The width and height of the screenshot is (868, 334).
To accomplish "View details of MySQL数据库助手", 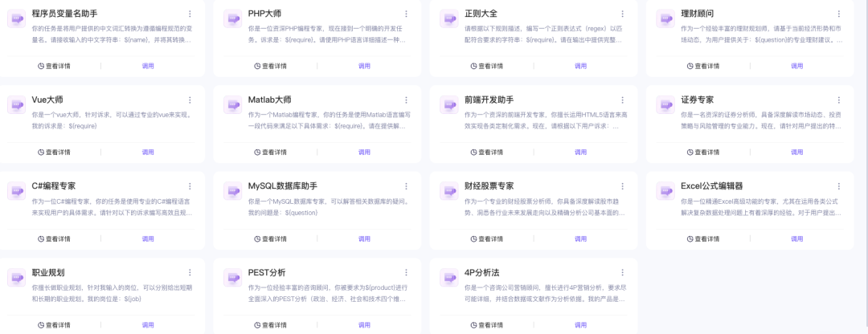I will tap(271, 239).
